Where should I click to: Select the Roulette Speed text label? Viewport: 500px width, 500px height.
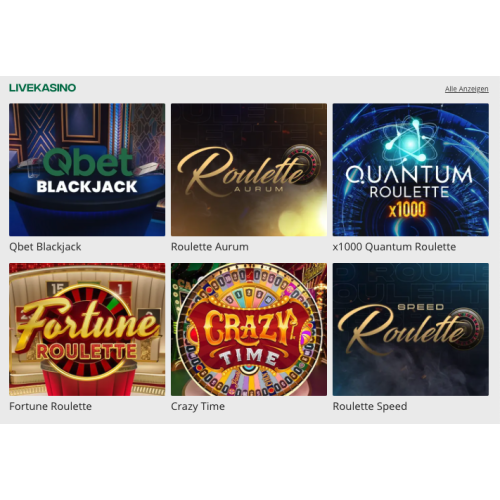(370, 407)
